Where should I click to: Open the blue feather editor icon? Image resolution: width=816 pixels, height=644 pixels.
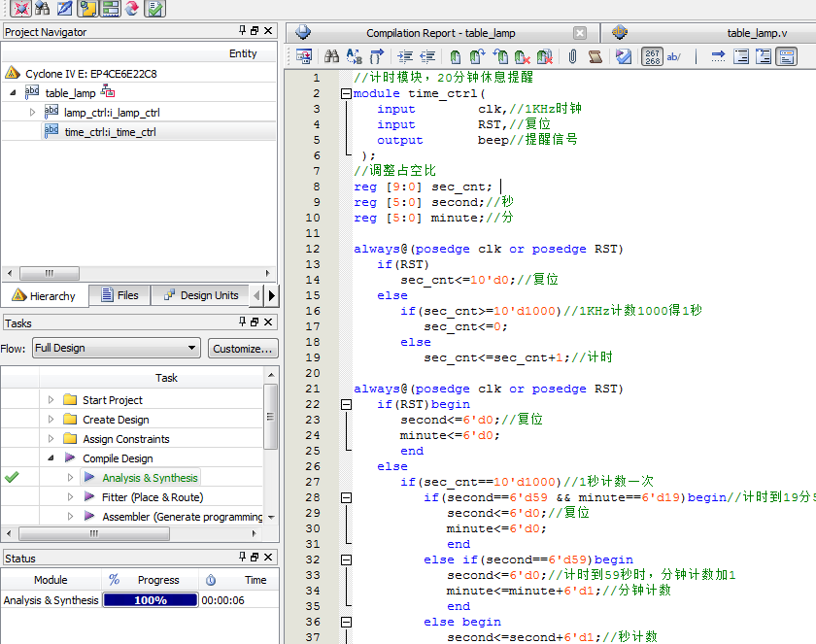click(x=64, y=8)
